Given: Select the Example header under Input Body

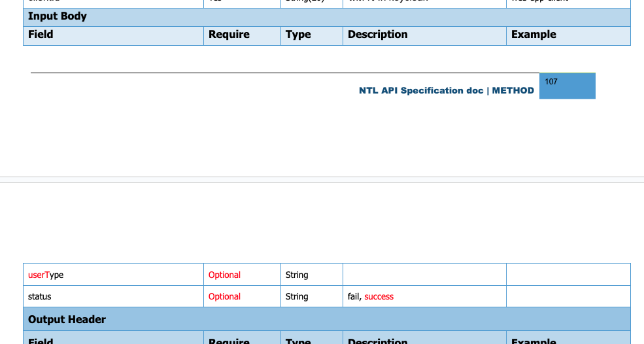Looking at the screenshot, I should 534,35.
